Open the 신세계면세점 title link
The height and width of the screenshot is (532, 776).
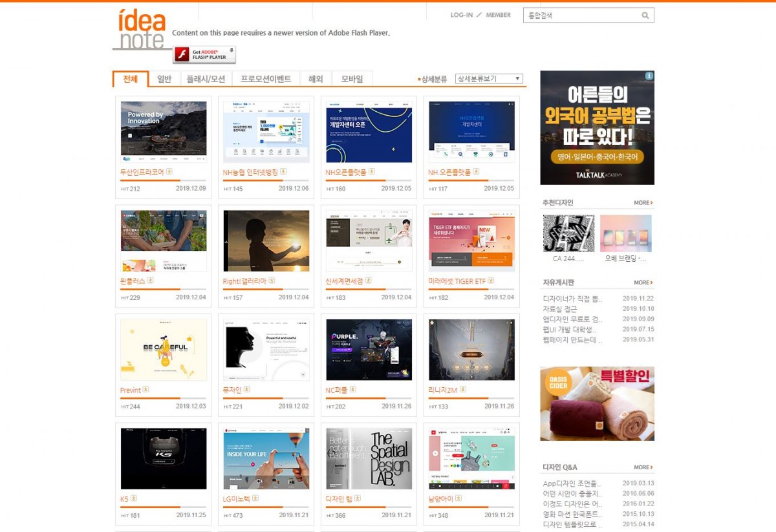click(344, 281)
